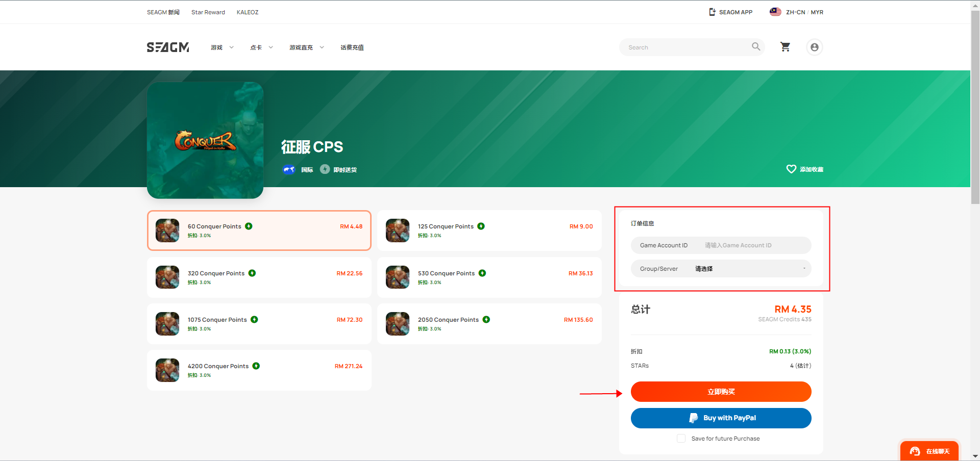Open the ZH-CN language selector
980x461 pixels.
[x=795, y=12]
